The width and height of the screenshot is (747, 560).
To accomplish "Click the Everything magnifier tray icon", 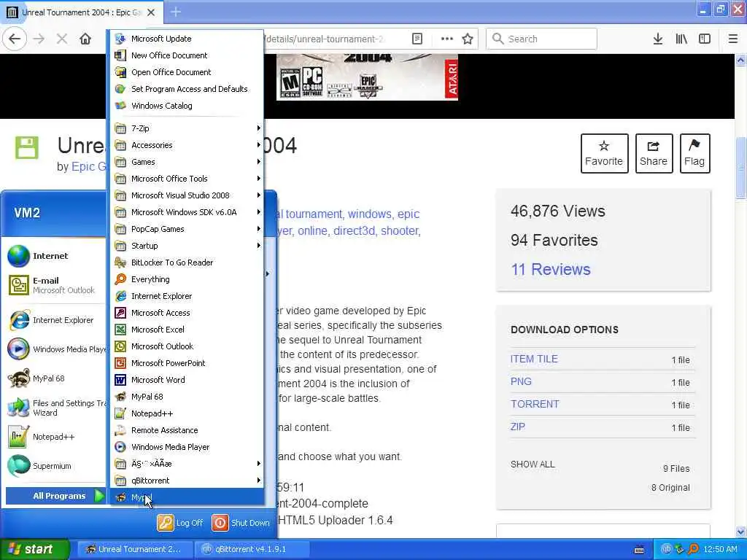I will point(693,549).
